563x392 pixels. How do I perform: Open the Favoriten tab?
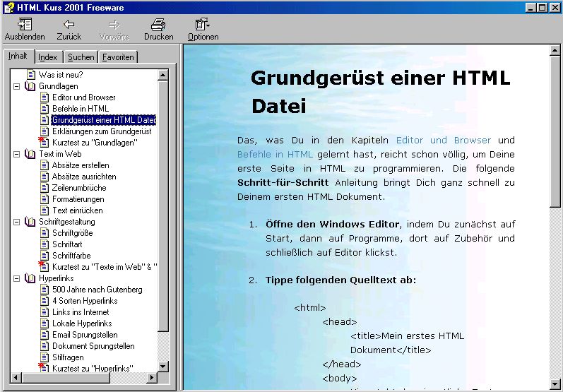[x=118, y=57]
